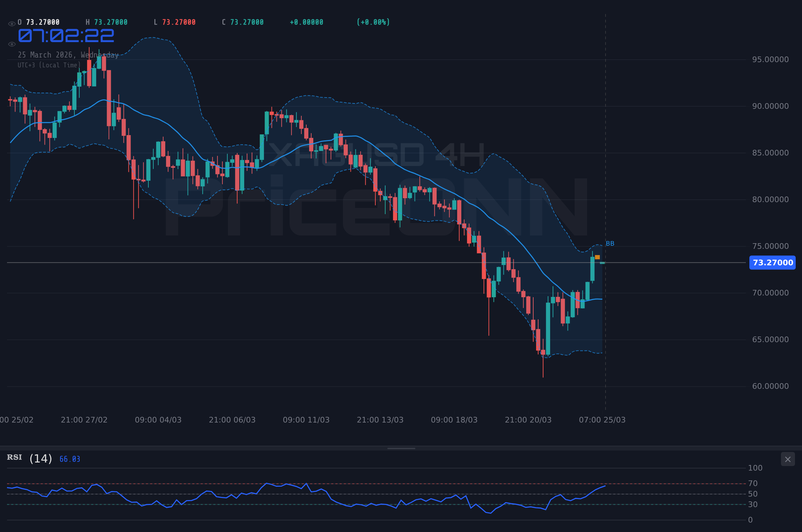Click the blue 73.27000 price tag
The height and width of the screenshot is (532, 802).
(772, 262)
